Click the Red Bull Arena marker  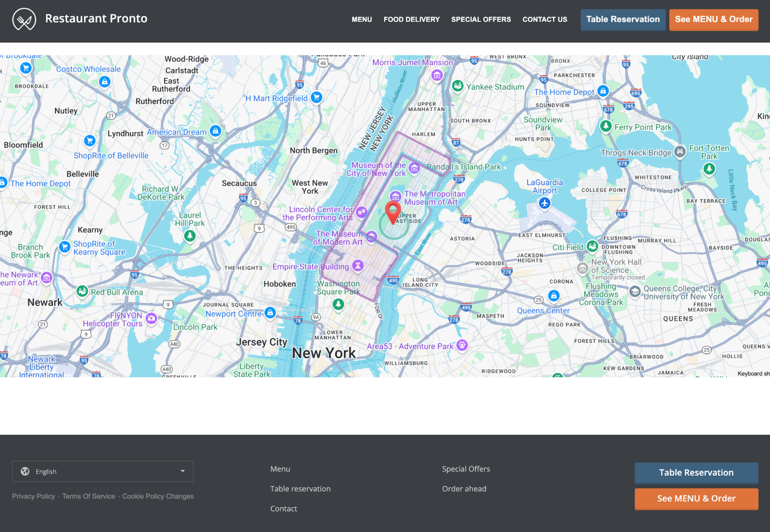point(82,291)
